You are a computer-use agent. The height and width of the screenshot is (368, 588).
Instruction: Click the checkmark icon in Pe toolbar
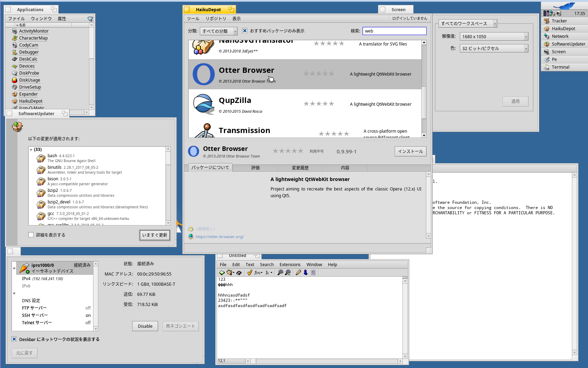pyautogui.click(x=250, y=273)
